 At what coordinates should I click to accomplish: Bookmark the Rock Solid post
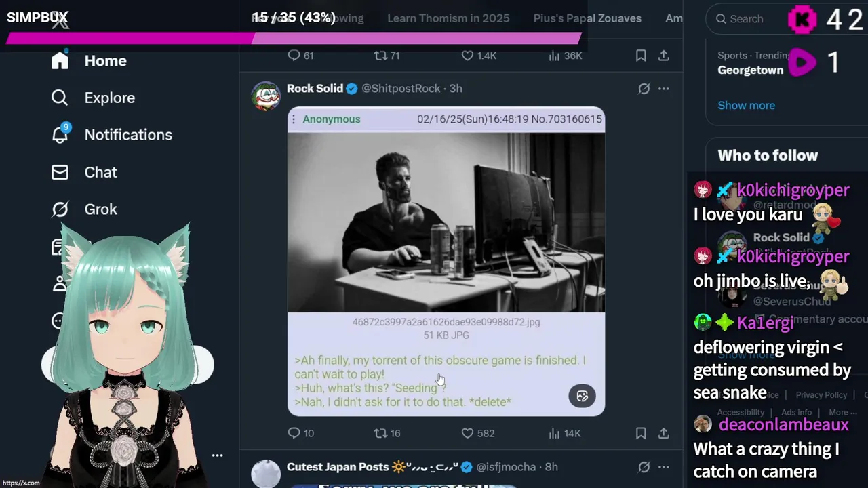coord(641,433)
